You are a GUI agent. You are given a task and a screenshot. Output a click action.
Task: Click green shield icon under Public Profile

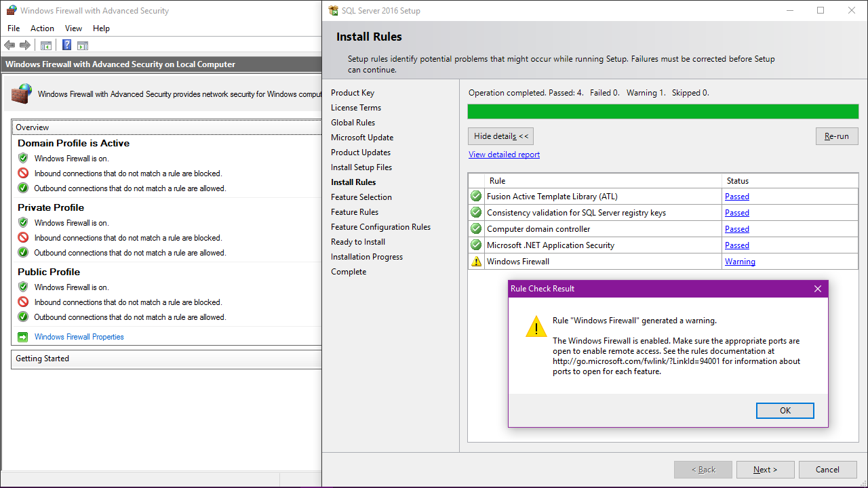(x=23, y=287)
